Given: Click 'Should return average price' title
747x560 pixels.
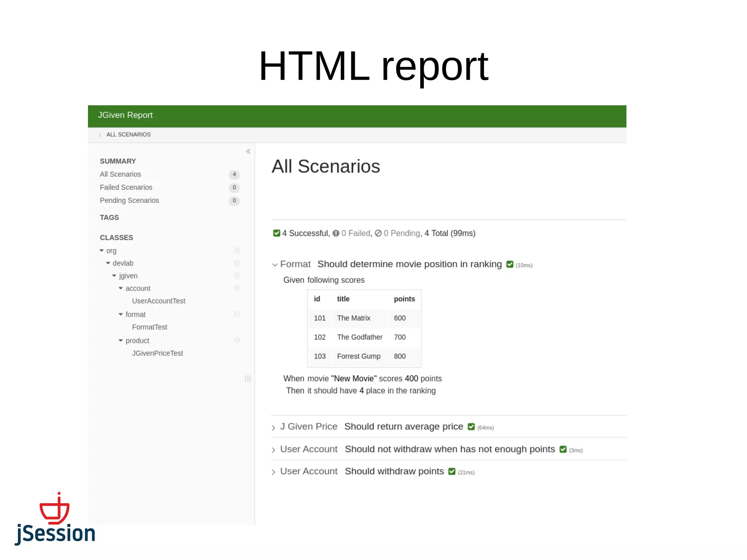Looking at the screenshot, I should coord(404,427).
